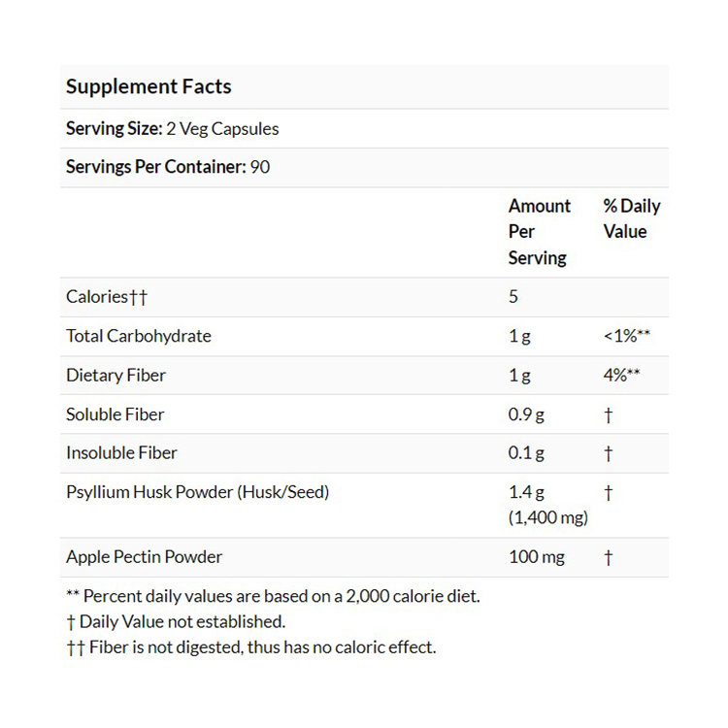Click the <1%** daily value cell

click(x=626, y=336)
